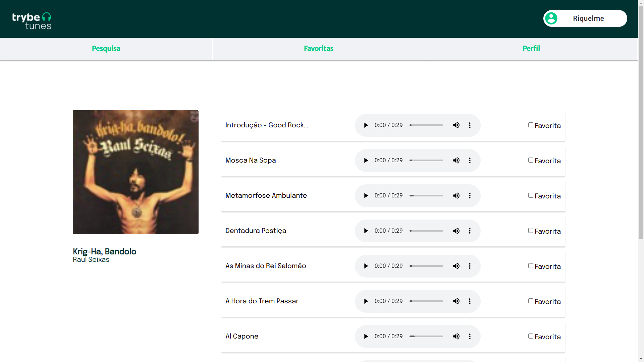Open more options for Introdução - Good Rock player
The image size is (644, 362).
pyautogui.click(x=470, y=125)
